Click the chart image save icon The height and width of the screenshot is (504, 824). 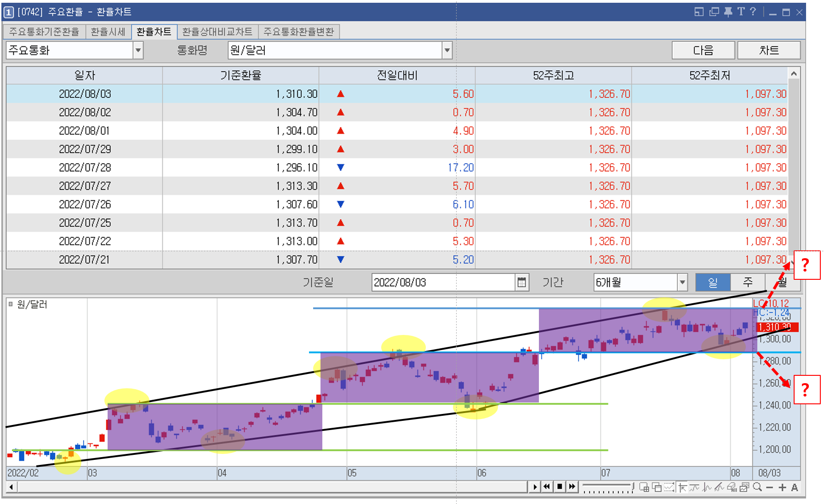click(744, 487)
